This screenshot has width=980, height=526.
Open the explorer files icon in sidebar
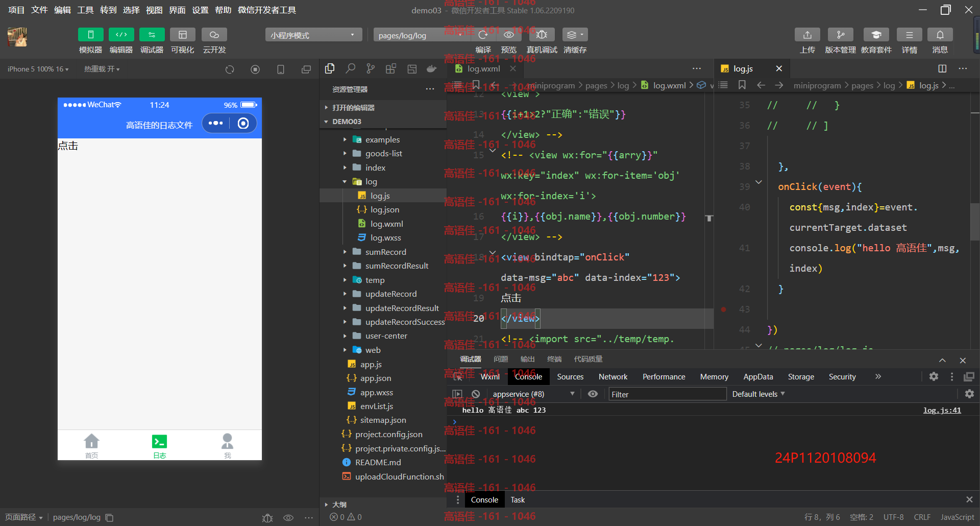tap(330, 69)
